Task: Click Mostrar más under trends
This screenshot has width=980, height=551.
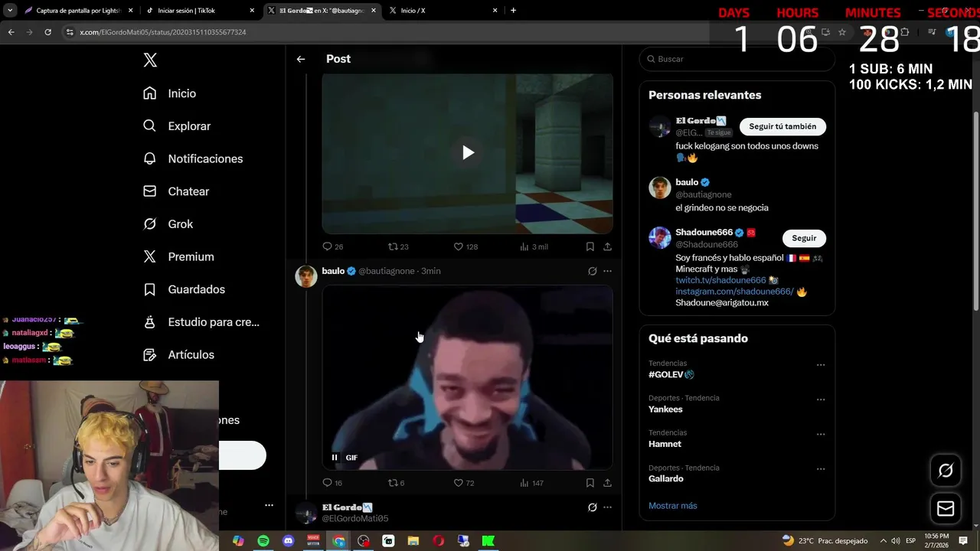Action: [x=673, y=506]
